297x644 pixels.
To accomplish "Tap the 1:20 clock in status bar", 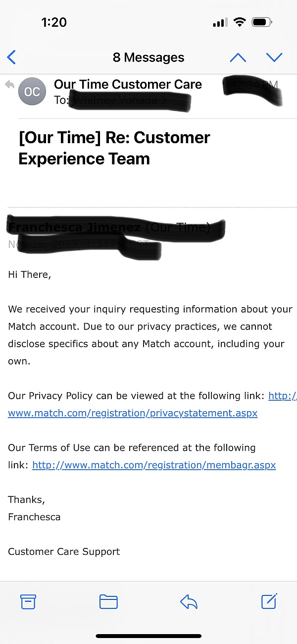I will pyautogui.click(x=54, y=22).
